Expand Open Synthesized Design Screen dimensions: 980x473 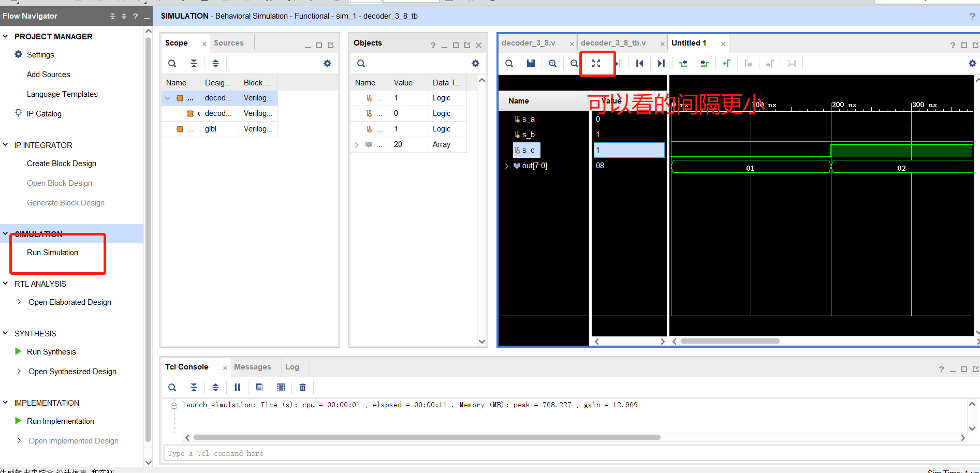coord(19,371)
